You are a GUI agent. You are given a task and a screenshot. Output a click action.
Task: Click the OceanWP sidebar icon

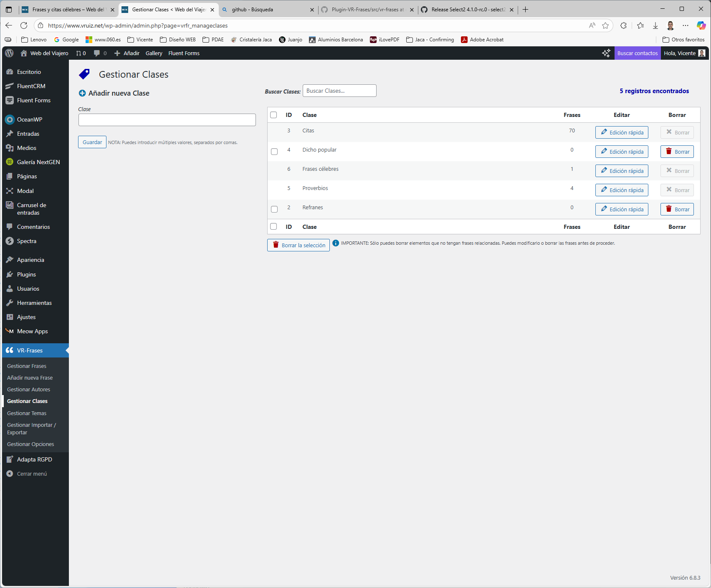(x=9, y=119)
